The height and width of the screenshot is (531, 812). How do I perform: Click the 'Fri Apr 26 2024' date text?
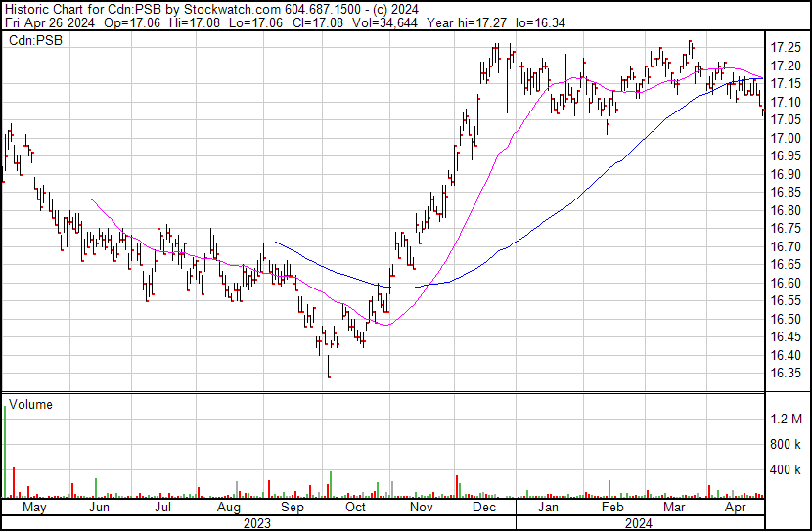tap(50, 22)
